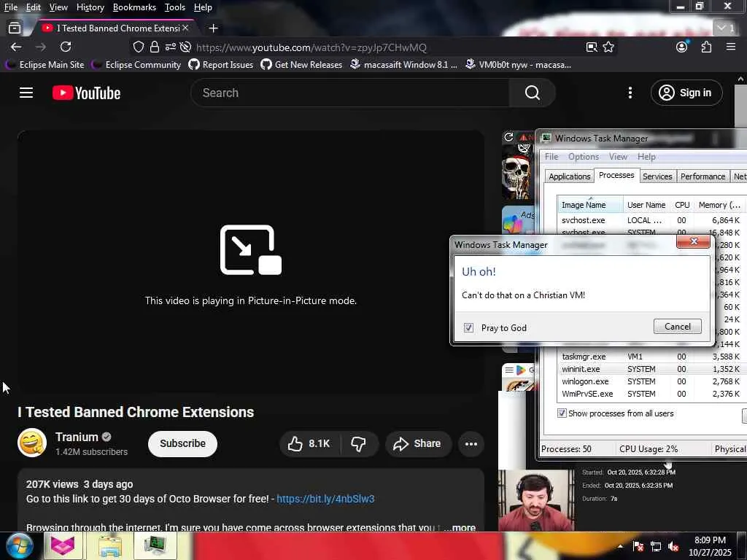Open more actions ellipsis under the video
Image resolution: width=747 pixels, height=560 pixels.
pos(471,444)
